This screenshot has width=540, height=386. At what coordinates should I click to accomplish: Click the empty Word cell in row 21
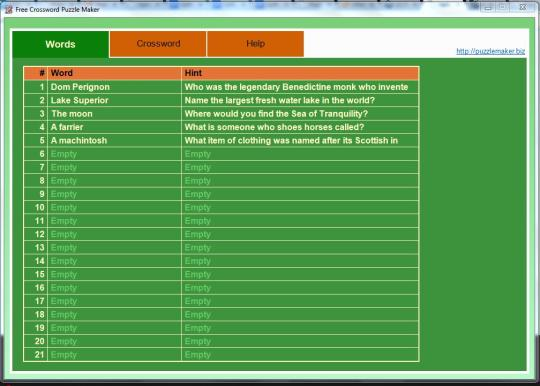point(114,355)
